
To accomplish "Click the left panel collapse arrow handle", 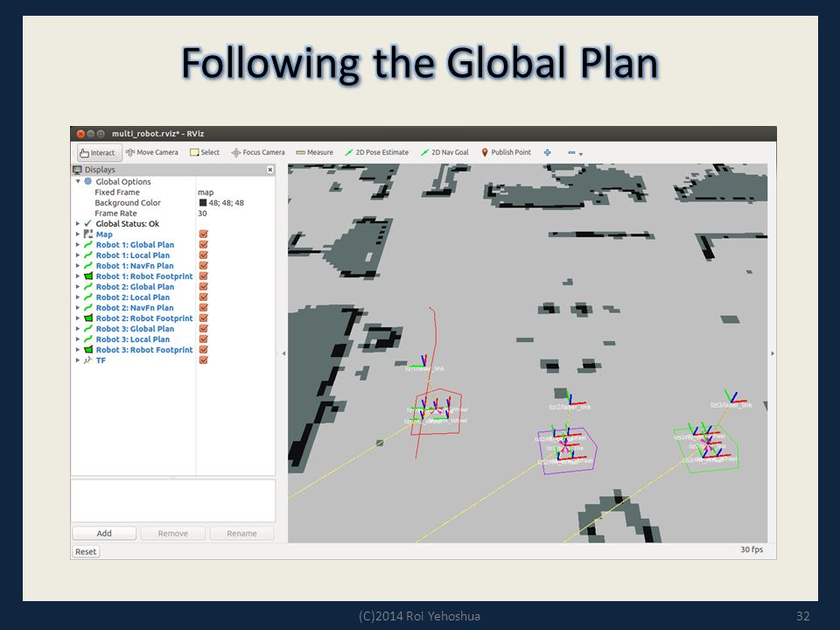I will tap(283, 353).
